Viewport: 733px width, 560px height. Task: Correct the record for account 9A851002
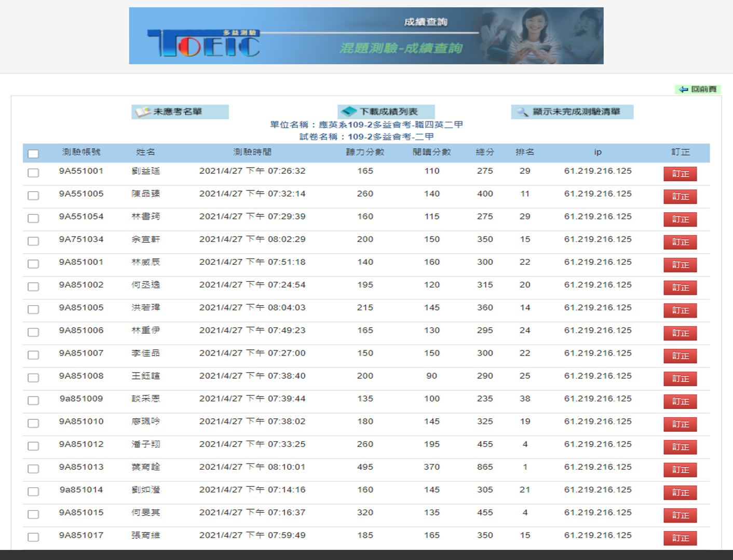click(x=680, y=288)
